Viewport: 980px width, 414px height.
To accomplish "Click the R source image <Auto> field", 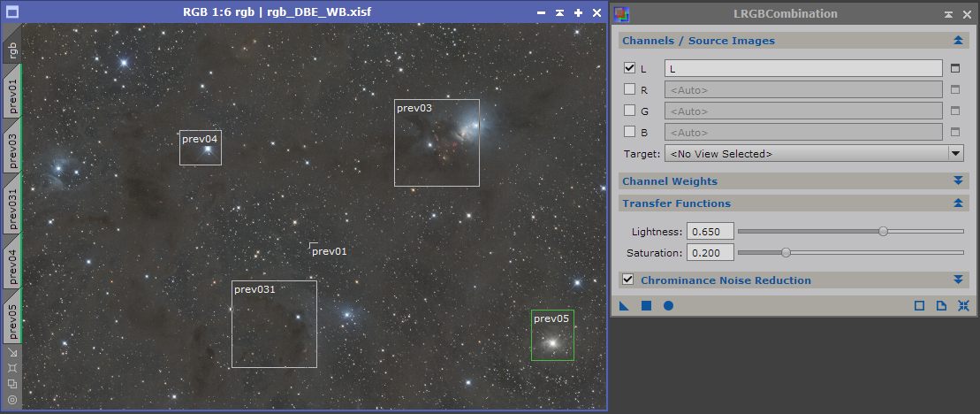I will pos(804,89).
